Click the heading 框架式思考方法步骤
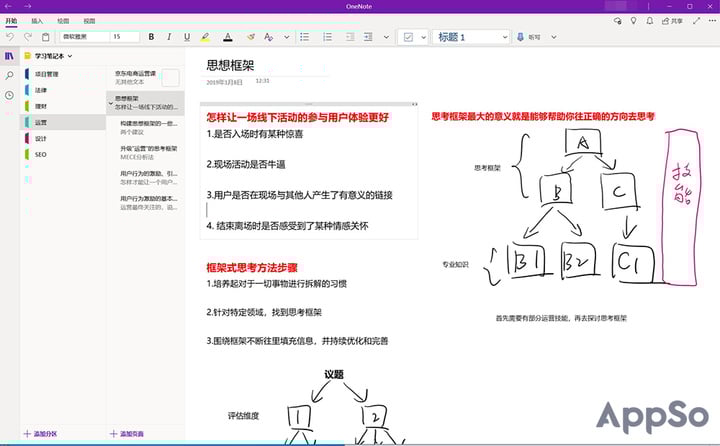Image resolution: width=720 pixels, height=446 pixels. pos(252,268)
